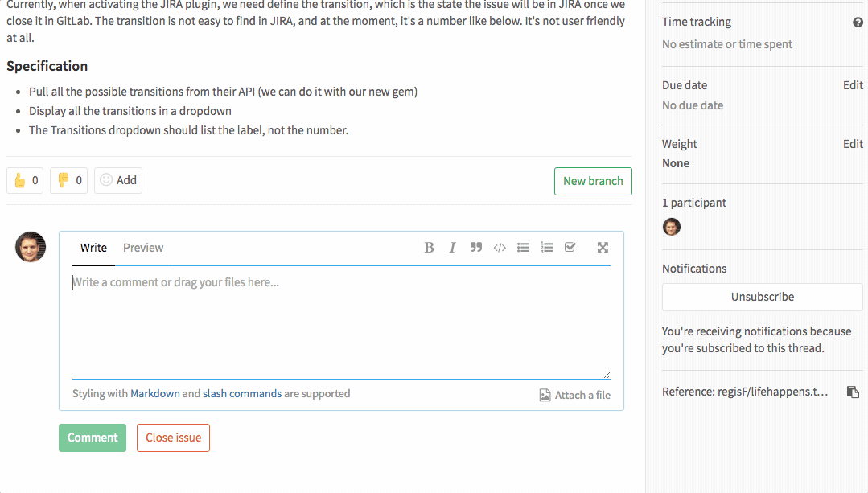Copy the issue reference to clipboard

pyautogui.click(x=854, y=392)
